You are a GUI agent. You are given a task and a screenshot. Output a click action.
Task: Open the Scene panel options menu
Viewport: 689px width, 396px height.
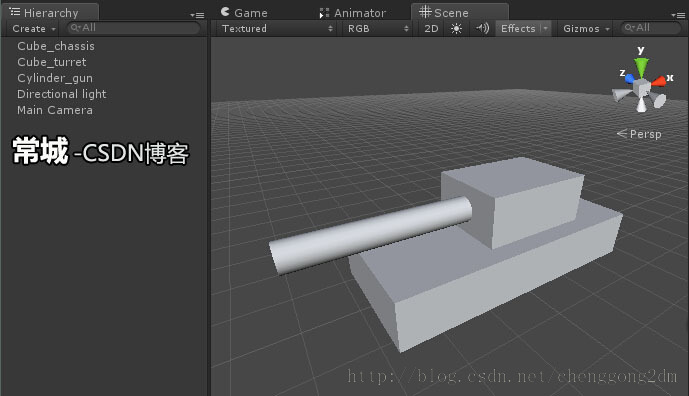point(678,15)
